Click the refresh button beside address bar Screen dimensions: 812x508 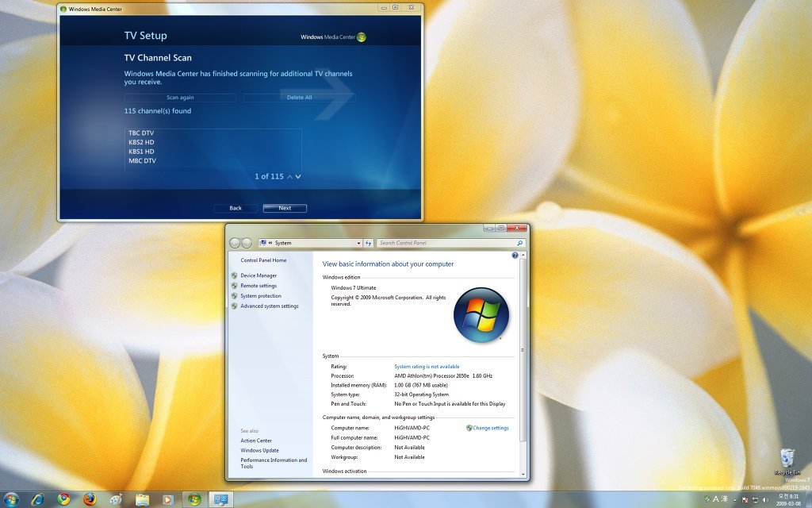pos(369,243)
